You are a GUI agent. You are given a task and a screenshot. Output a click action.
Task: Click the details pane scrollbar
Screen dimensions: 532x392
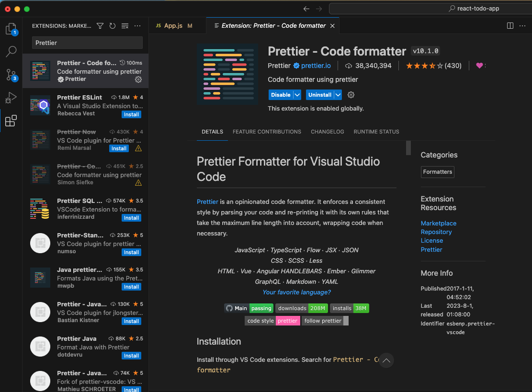coord(408,148)
